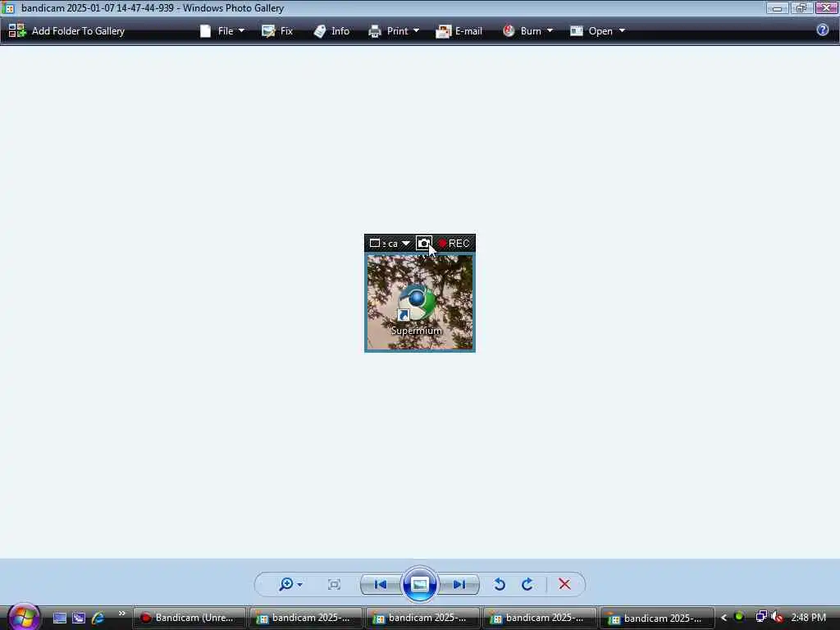This screenshot has height=630, width=840.
Task: Click Switch between windows quick launch icon
Action: (x=79, y=618)
